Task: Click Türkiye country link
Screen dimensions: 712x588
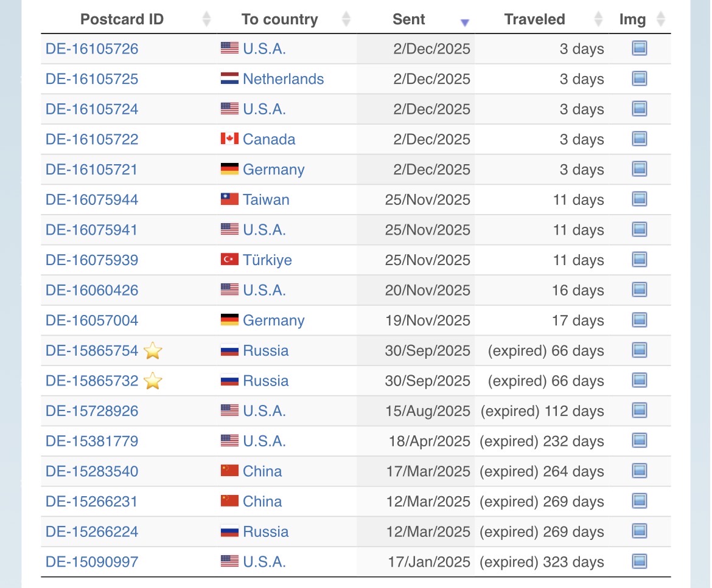Action: click(x=267, y=260)
